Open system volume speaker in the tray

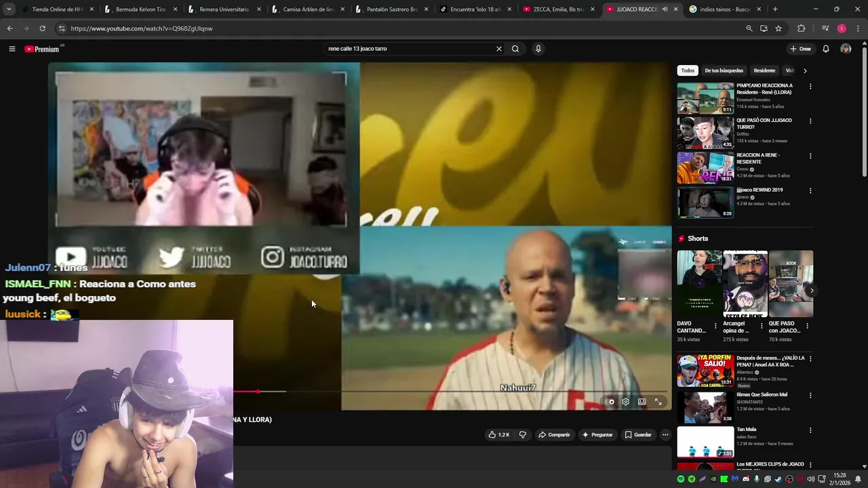[x=811, y=479]
